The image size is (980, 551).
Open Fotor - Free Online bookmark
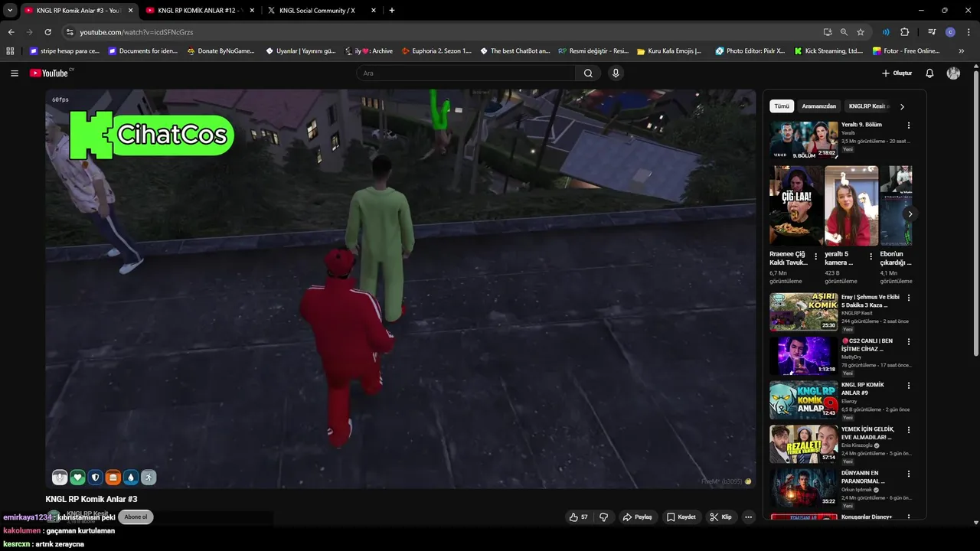(906, 51)
